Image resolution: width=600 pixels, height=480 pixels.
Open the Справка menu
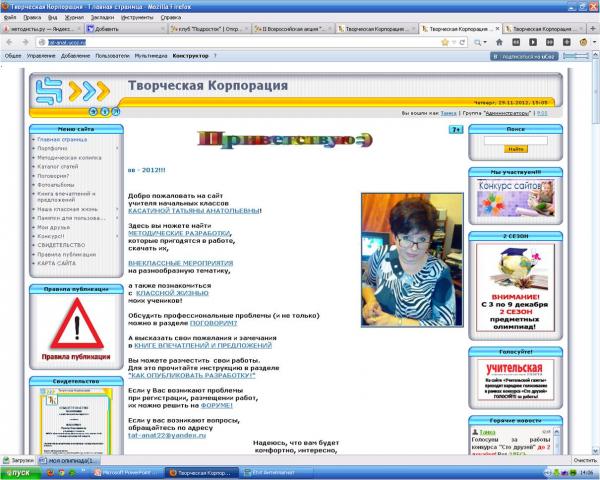click(x=171, y=18)
